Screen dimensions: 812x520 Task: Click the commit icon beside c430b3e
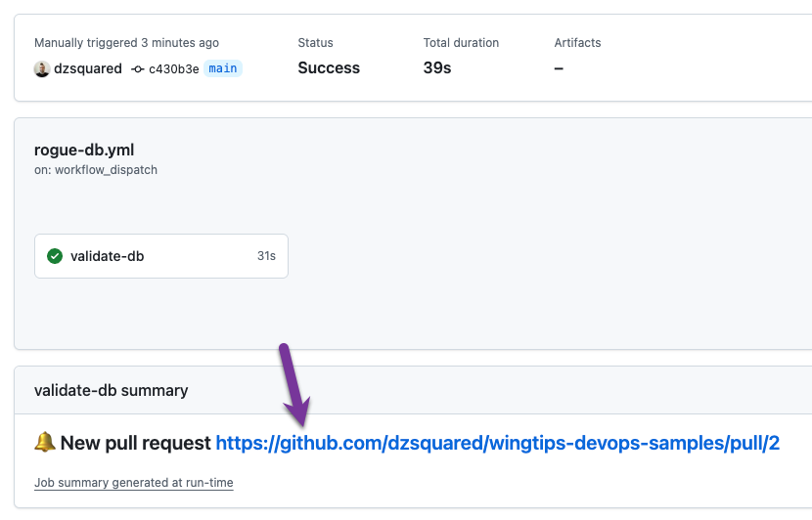137,68
